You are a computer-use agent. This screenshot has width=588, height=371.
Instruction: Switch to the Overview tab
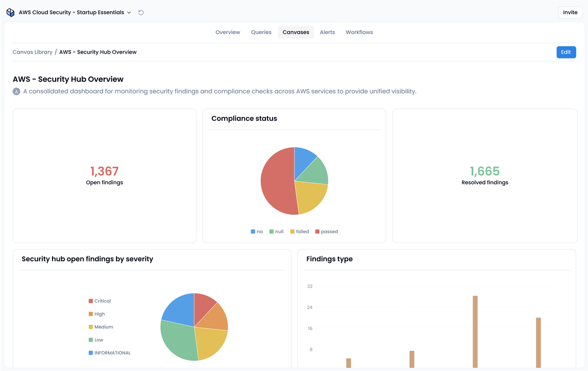pos(228,32)
